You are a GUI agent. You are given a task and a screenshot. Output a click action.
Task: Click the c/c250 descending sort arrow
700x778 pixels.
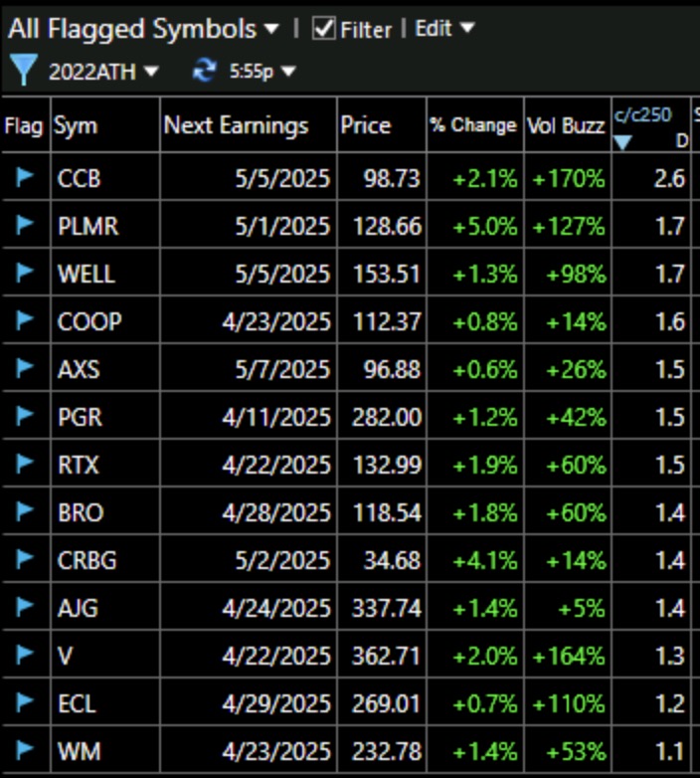click(x=622, y=142)
